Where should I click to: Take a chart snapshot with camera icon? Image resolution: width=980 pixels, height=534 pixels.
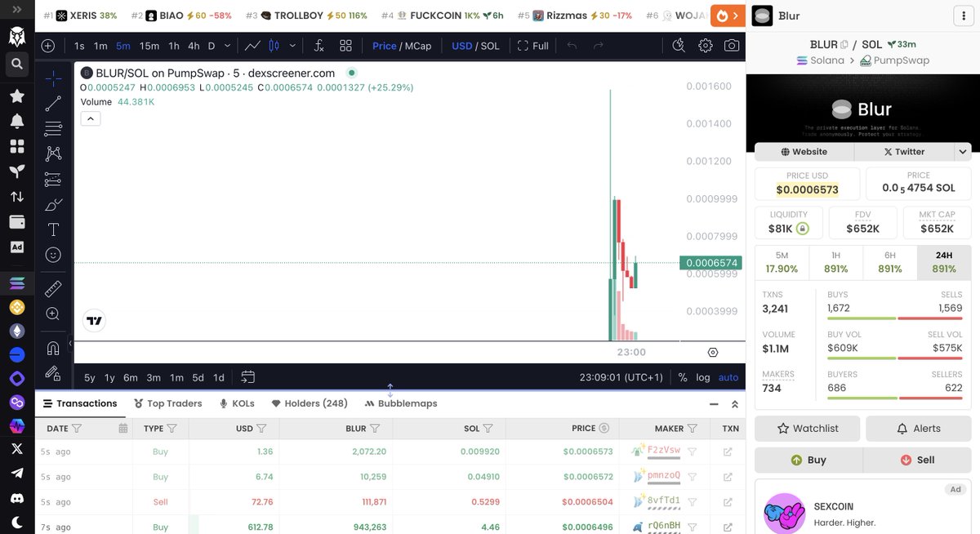[x=732, y=46]
